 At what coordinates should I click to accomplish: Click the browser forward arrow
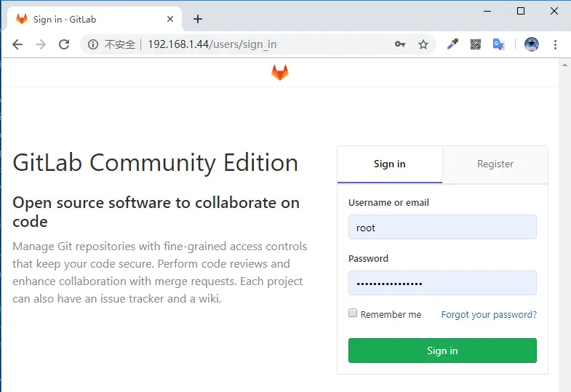[x=41, y=44]
